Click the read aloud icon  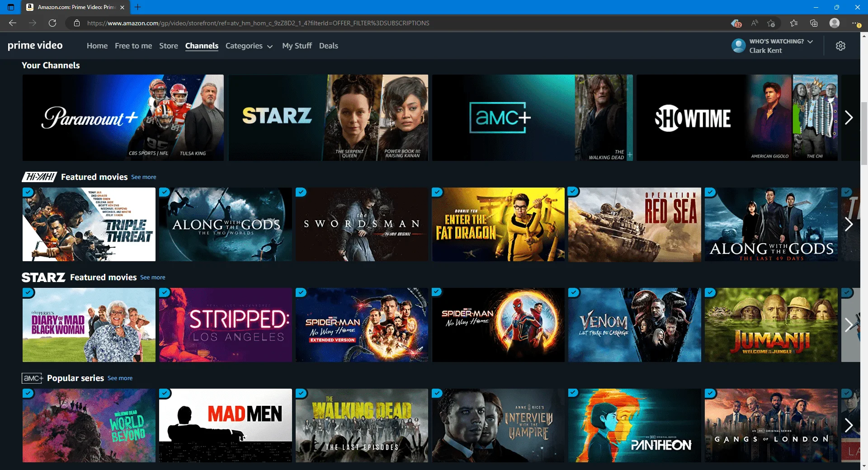click(x=755, y=23)
